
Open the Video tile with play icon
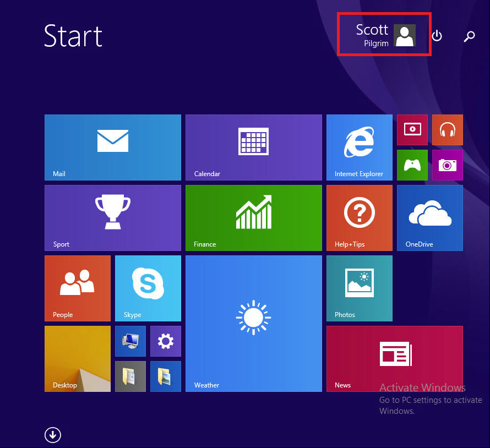pyautogui.click(x=412, y=130)
